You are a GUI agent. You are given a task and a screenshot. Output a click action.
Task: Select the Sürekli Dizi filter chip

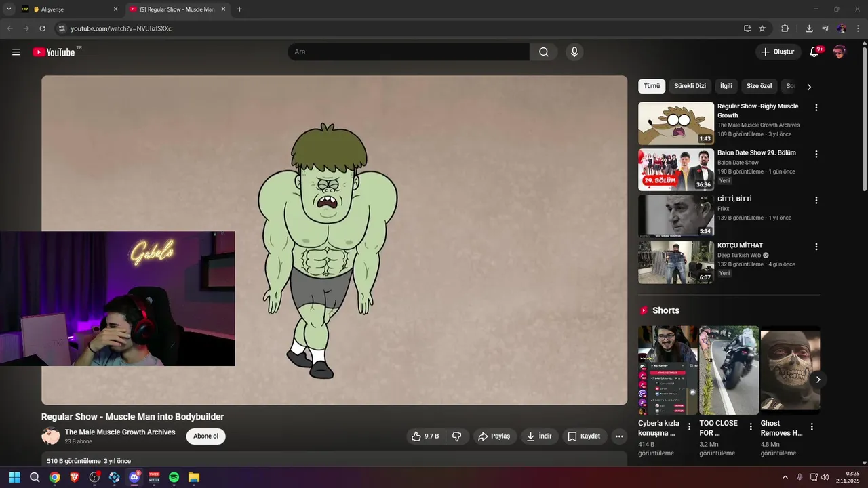coord(690,86)
